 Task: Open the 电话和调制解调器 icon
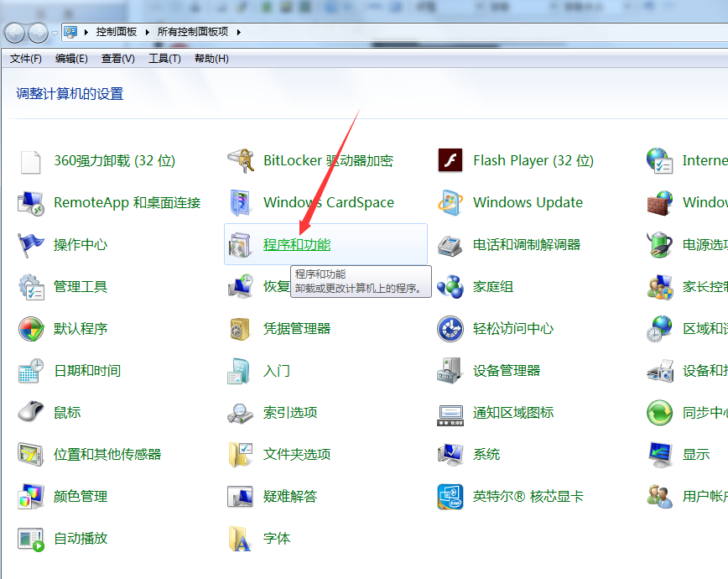pyautogui.click(x=450, y=246)
